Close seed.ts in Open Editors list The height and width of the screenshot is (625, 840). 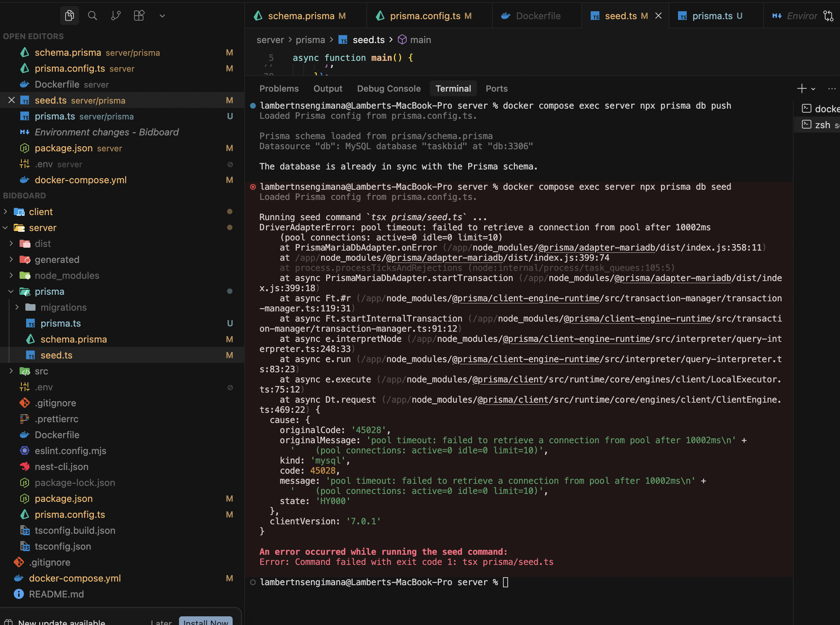click(x=11, y=100)
